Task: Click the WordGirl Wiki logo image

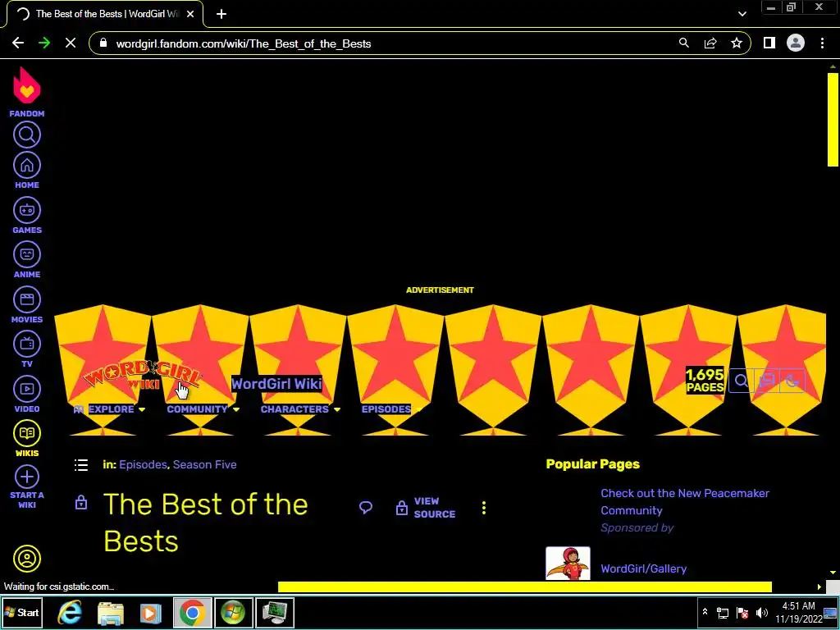Action: [141, 375]
